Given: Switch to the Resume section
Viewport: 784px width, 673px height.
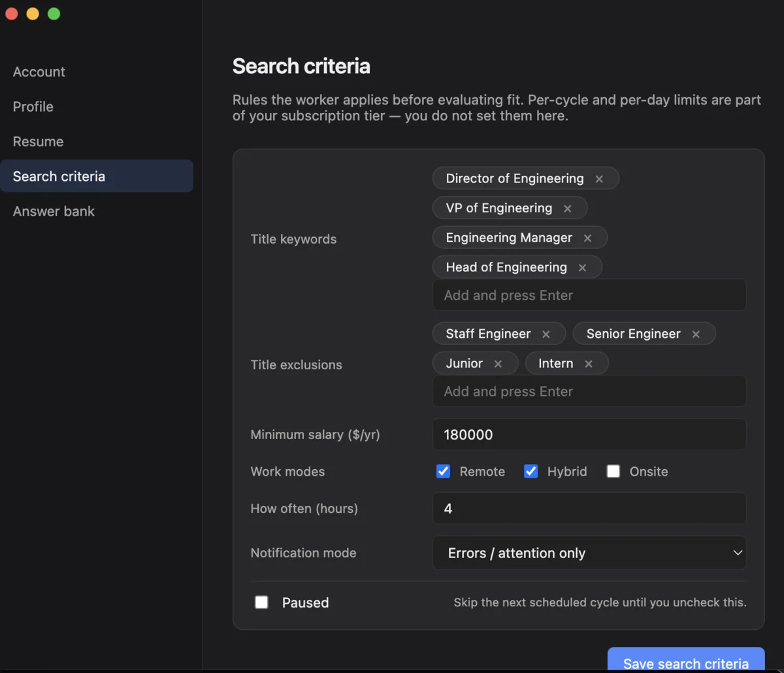Looking at the screenshot, I should pyautogui.click(x=97, y=141).
